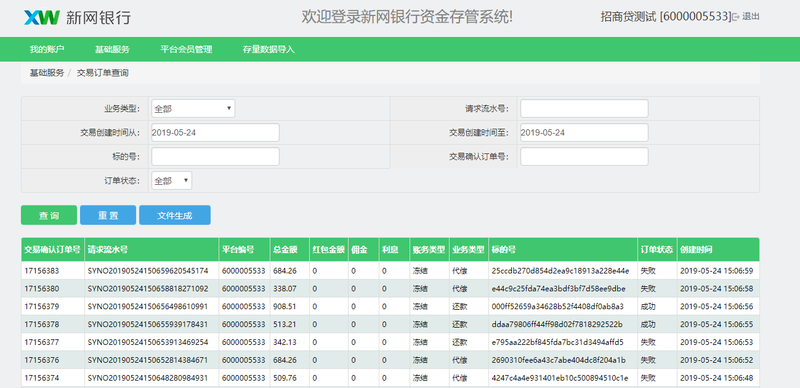Click the account name 招商贷测试 [6000005533]
The image size is (800, 388).
tap(666, 16)
